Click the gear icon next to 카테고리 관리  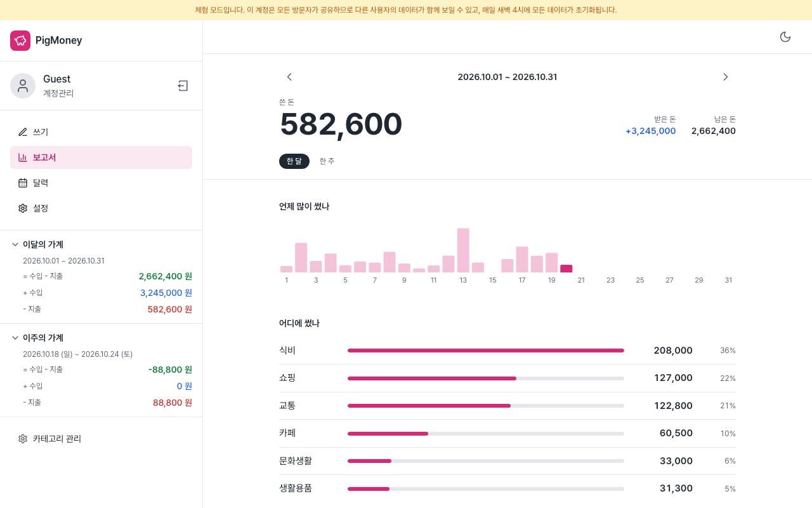(x=23, y=439)
